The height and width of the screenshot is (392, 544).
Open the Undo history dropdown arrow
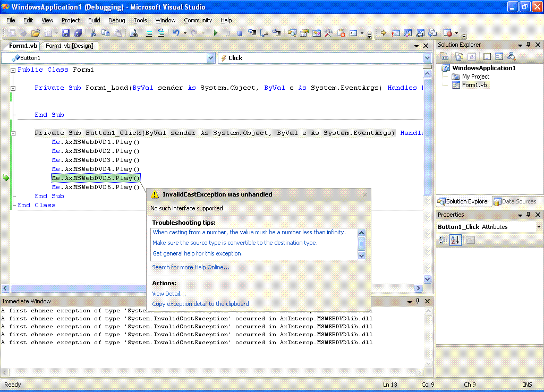point(185,33)
